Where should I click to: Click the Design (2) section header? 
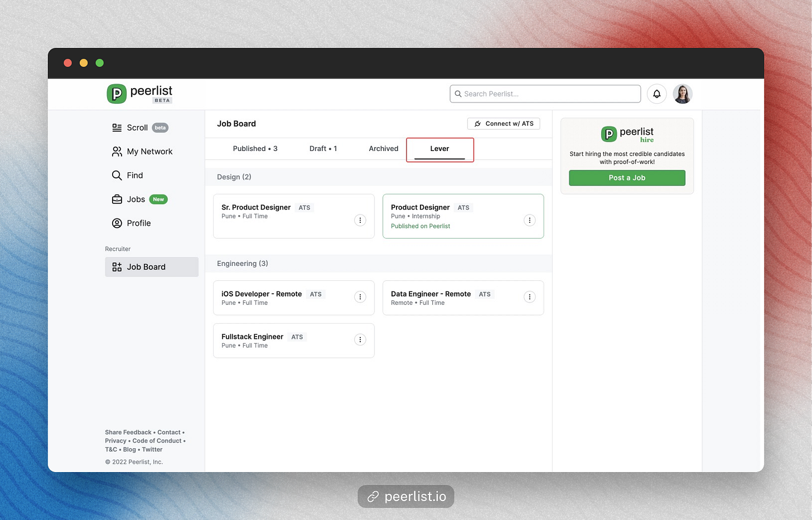[x=379, y=177]
